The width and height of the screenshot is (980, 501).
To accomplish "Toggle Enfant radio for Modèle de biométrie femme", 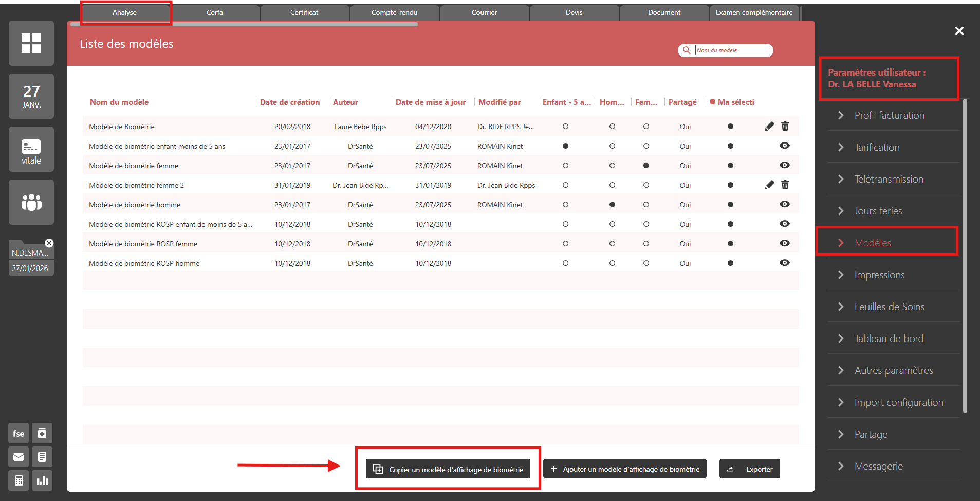I will tap(565, 166).
